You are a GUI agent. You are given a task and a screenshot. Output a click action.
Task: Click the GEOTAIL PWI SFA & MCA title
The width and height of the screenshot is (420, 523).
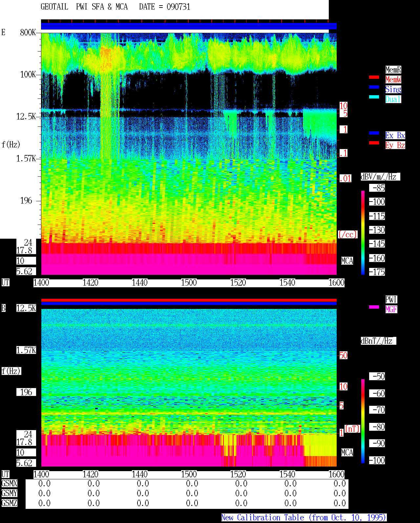pyautogui.click(x=84, y=7)
